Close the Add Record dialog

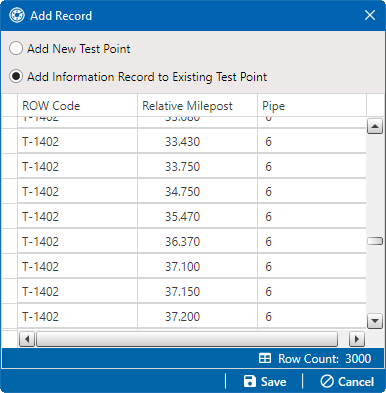coord(370,15)
